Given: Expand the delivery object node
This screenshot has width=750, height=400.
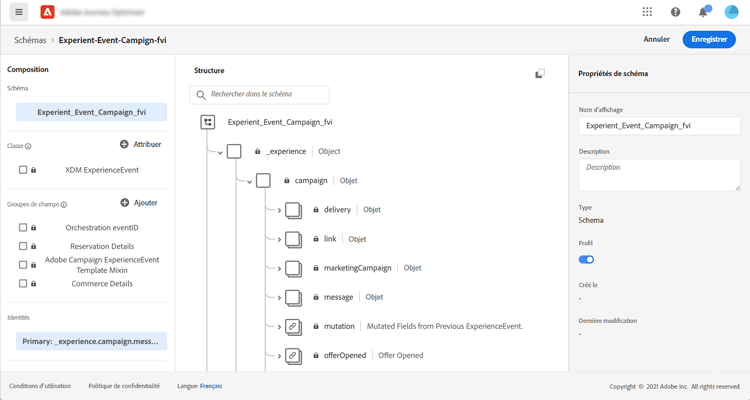Looking at the screenshot, I should [x=279, y=210].
